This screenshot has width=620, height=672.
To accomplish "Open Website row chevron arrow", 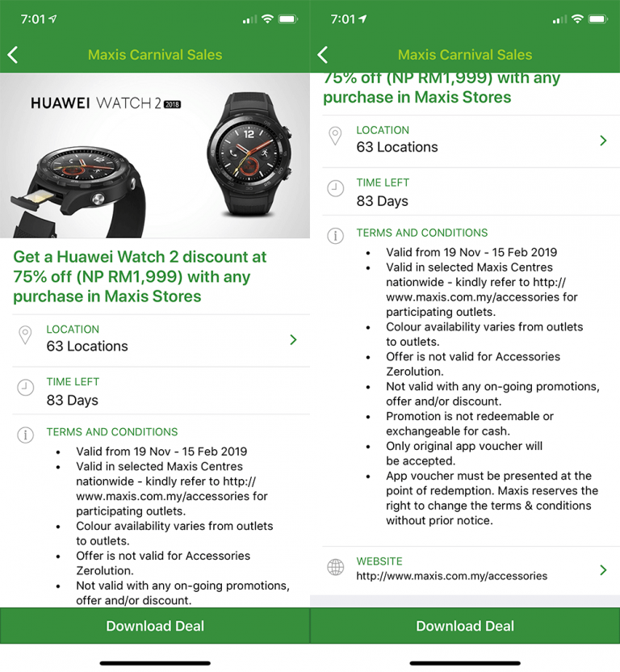I will (603, 570).
